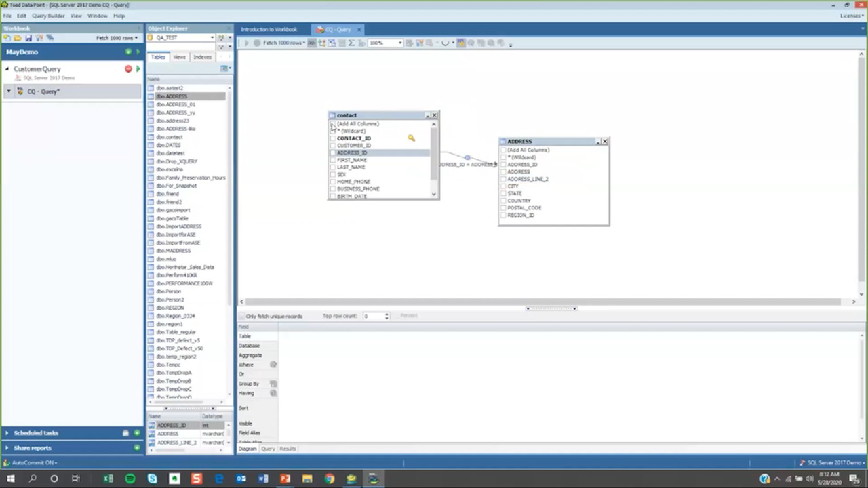This screenshot has width=868, height=488.
Task: Click the highlighted toolbar icon right of refresh
Action: tap(461, 43)
